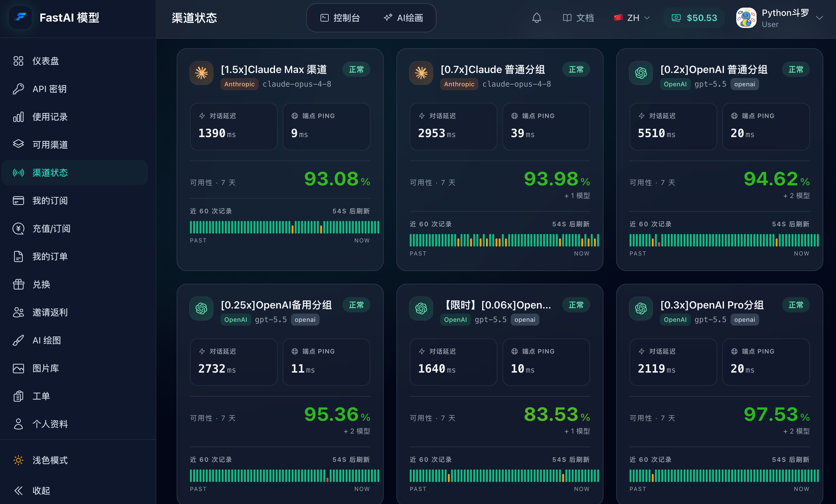
Task: Click 正常 status on OpenAI Pro分组
Action: tap(796, 305)
